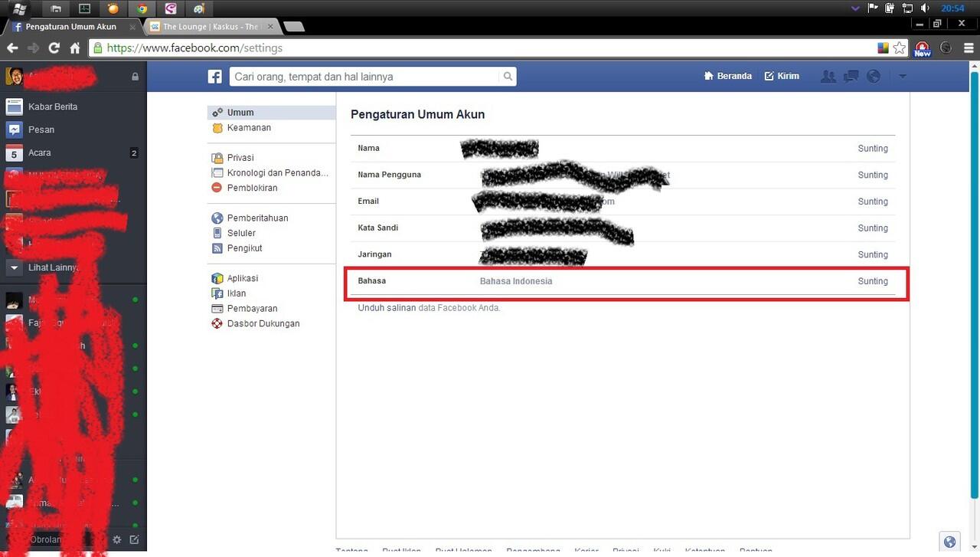Open the colored squares extension icon
The image size is (980, 557).
pos(884,48)
